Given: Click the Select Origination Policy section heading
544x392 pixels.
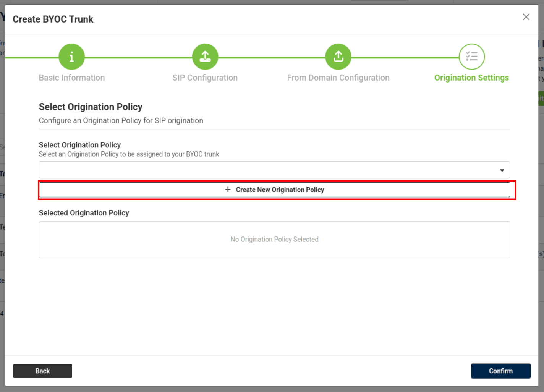Looking at the screenshot, I should [x=91, y=107].
